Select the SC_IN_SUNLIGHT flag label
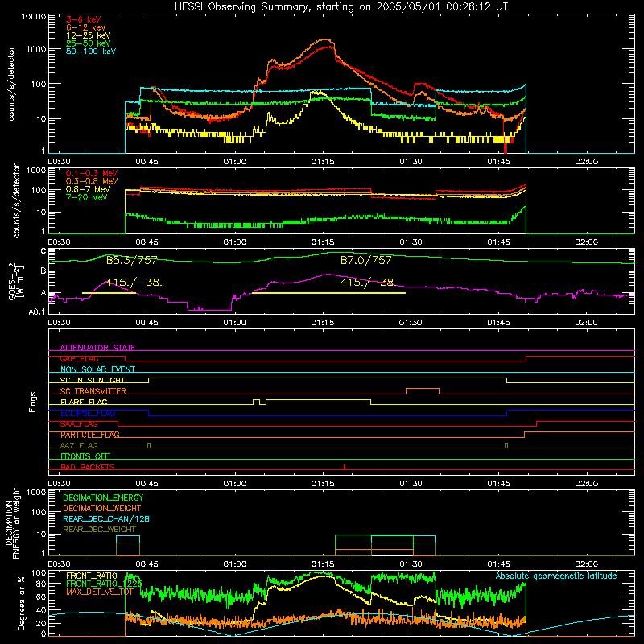 pos(93,380)
